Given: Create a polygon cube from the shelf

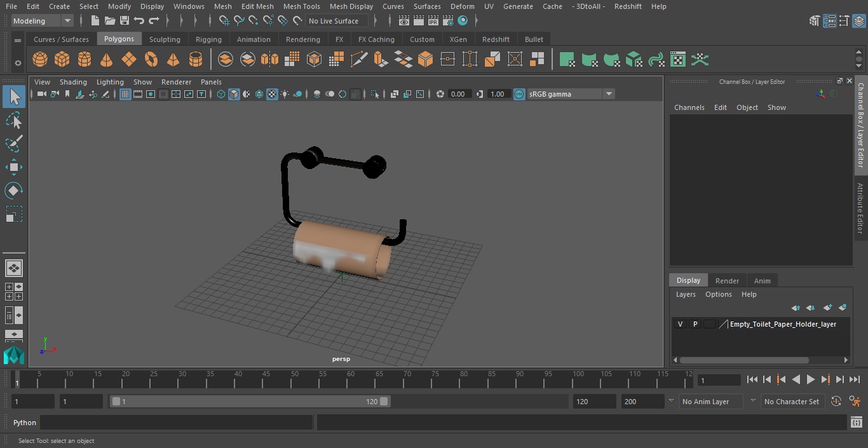Looking at the screenshot, I should 62,60.
